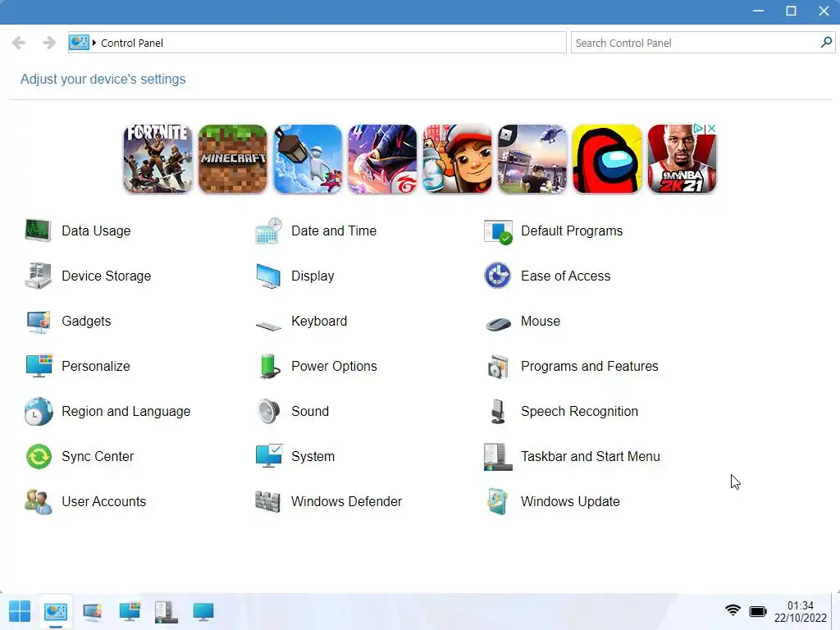Screen dimensions: 840x630
Task: Click the Device Storage label
Action: pyautogui.click(x=106, y=276)
